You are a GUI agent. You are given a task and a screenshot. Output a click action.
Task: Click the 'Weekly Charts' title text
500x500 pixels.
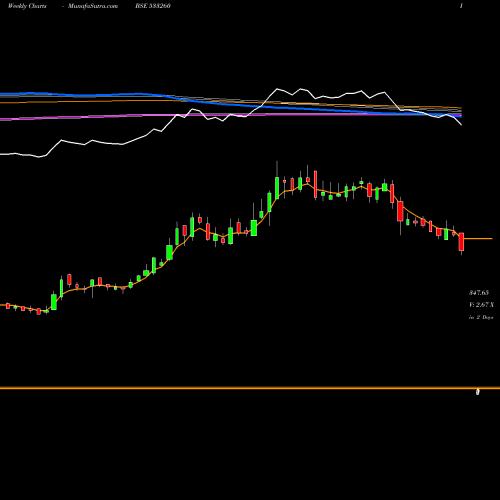tap(27, 6)
